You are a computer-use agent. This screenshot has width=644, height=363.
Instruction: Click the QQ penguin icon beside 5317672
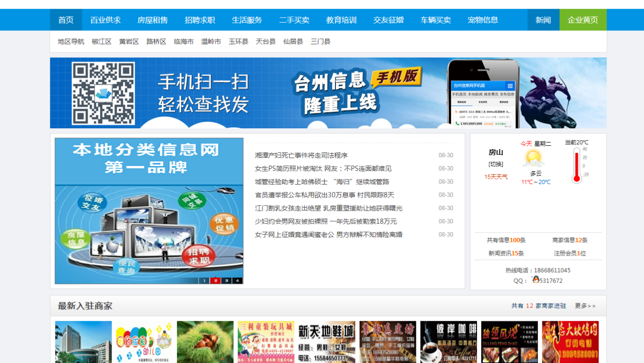coord(535,280)
